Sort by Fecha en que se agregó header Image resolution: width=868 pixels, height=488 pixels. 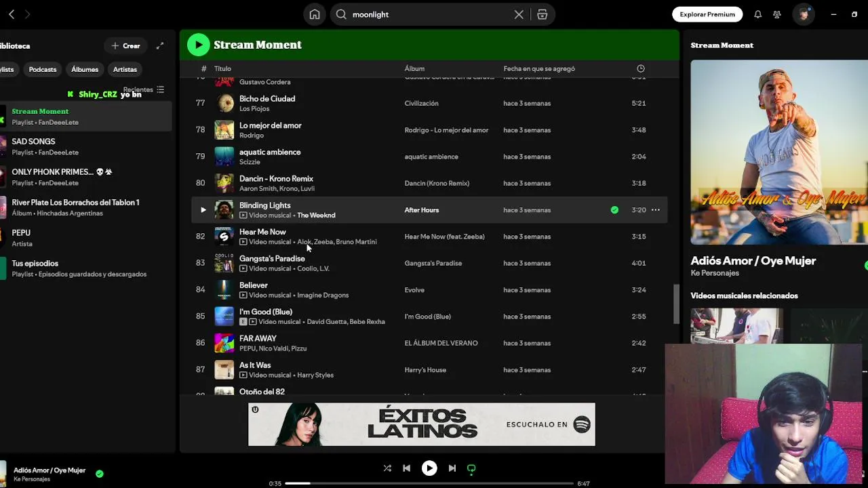pyautogui.click(x=539, y=68)
